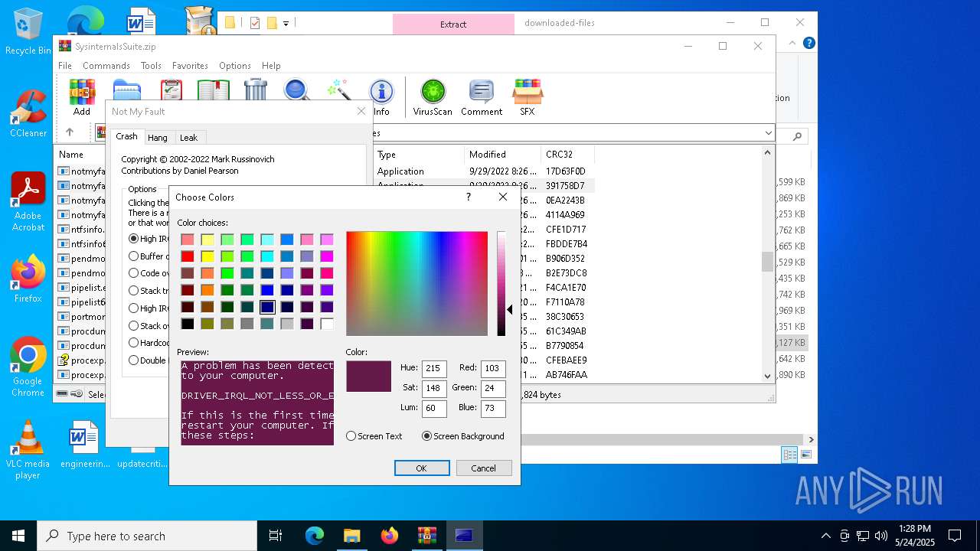The width and height of the screenshot is (980, 551).
Task: Open Task View in the taskbar
Action: coord(276,536)
